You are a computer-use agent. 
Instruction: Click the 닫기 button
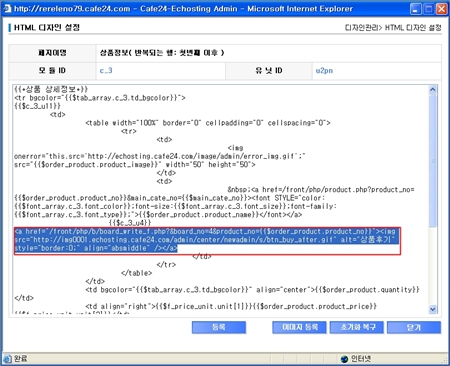(414, 327)
